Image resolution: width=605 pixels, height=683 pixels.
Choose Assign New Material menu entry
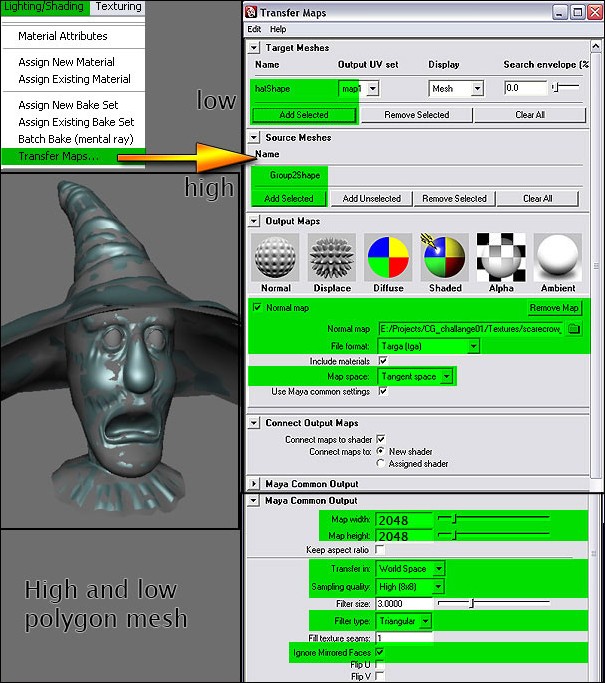point(66,62)
